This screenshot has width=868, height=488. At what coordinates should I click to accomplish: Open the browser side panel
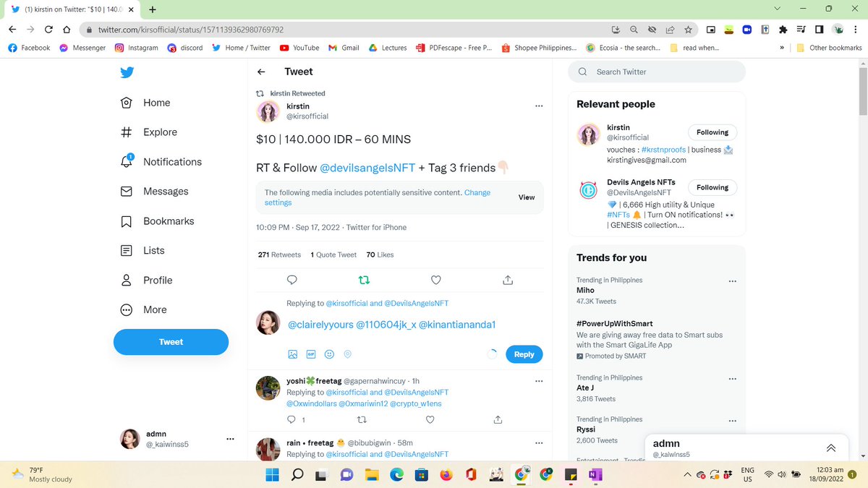pos(819,30)
